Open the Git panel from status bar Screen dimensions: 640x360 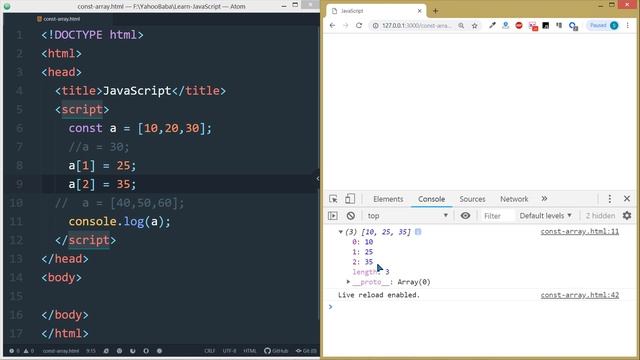click(x=306, y=351)
